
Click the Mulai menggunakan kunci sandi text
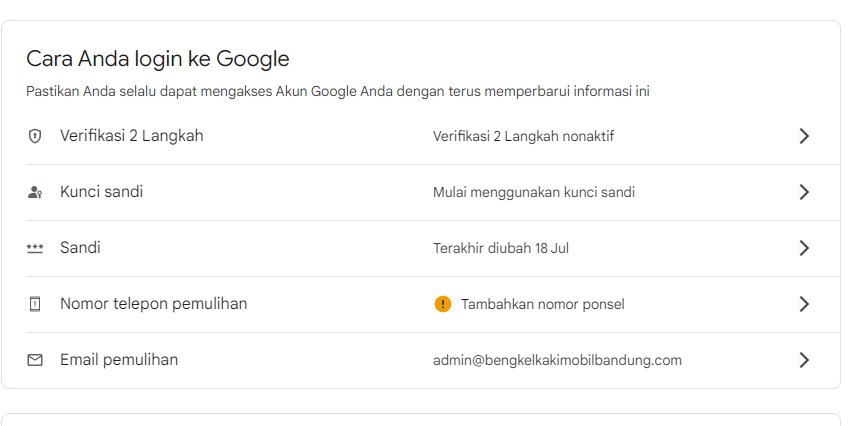pyautogui.click(x=534, y=192)
